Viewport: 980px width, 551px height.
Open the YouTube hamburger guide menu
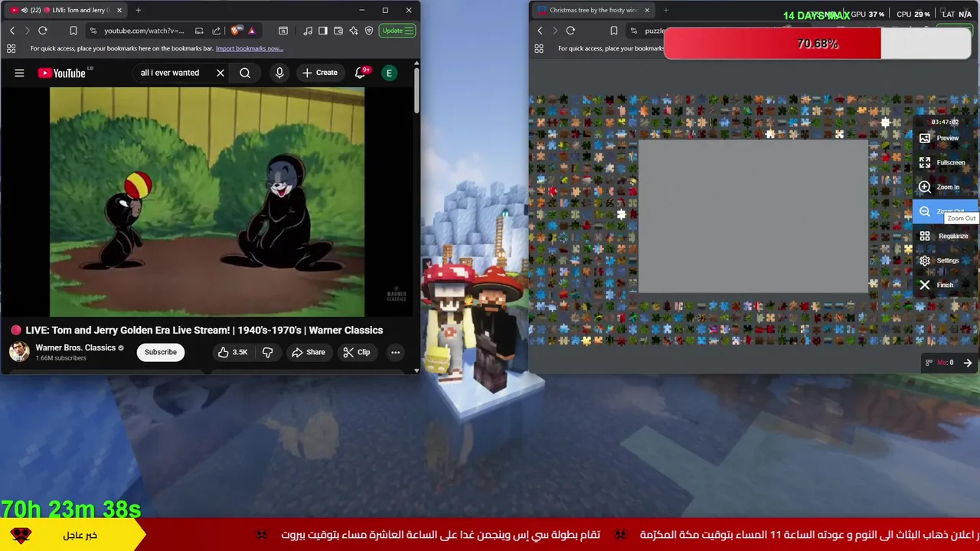coord(19,73)
